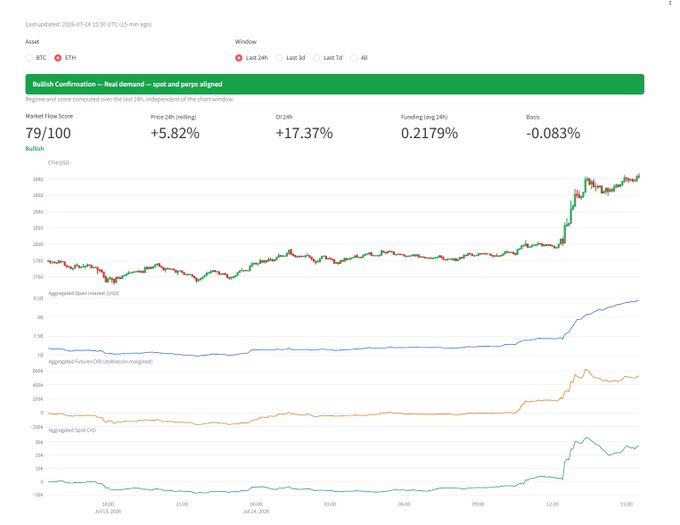Click the Last updated timestamp text
Screen dimensions: 680x525
pos(88,24)
